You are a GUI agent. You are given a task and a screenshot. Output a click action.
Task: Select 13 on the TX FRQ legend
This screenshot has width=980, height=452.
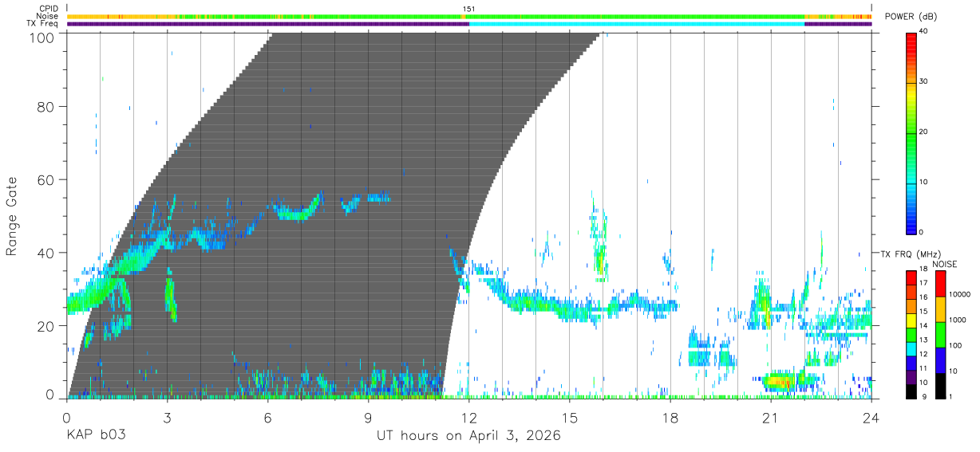point(924,340)
